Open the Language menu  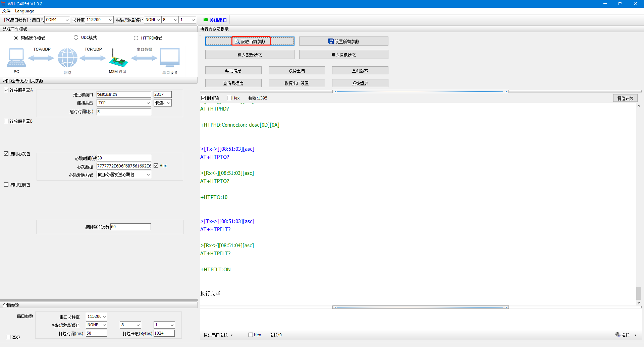(24, 11)
